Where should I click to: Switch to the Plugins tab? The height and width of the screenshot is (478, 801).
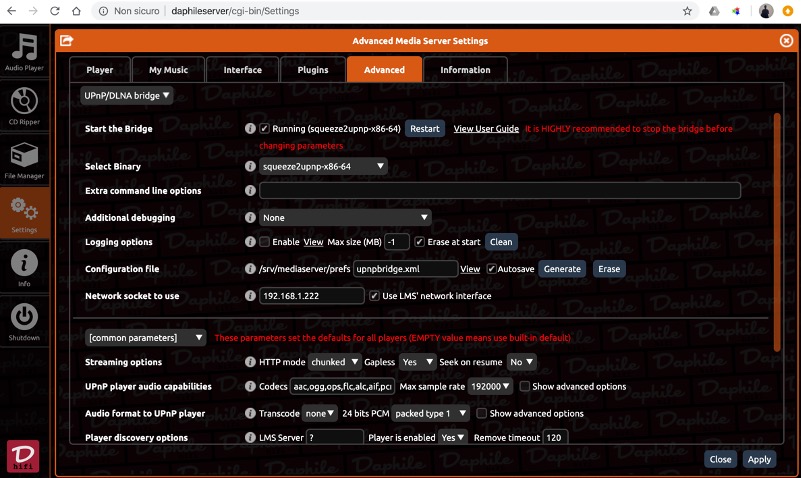pos(313,69)
